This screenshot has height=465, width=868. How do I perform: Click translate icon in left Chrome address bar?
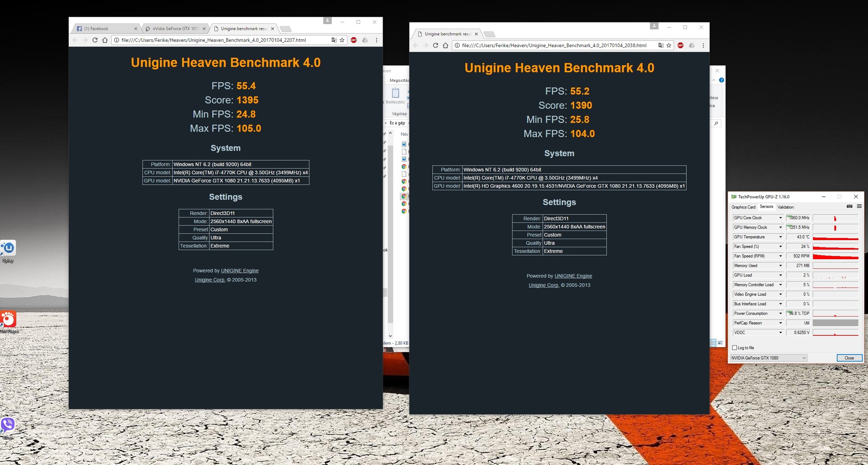[334, 40]
